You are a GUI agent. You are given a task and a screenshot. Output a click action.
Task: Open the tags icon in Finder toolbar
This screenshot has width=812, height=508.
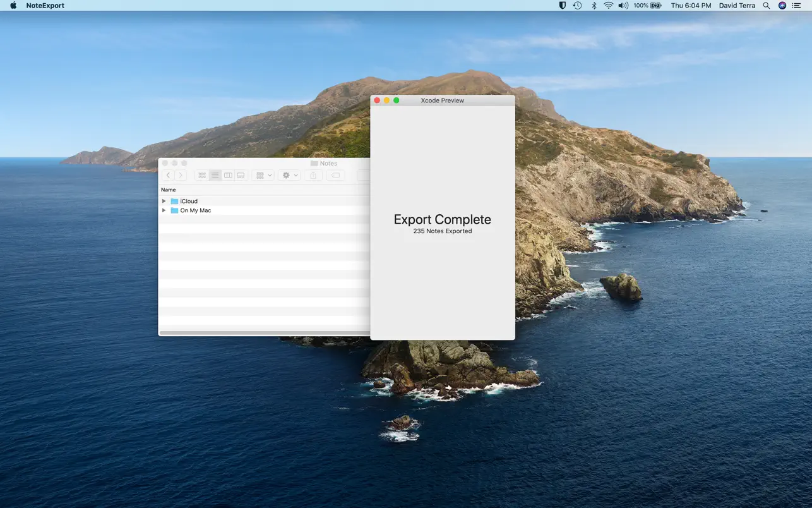coord(335,175)
